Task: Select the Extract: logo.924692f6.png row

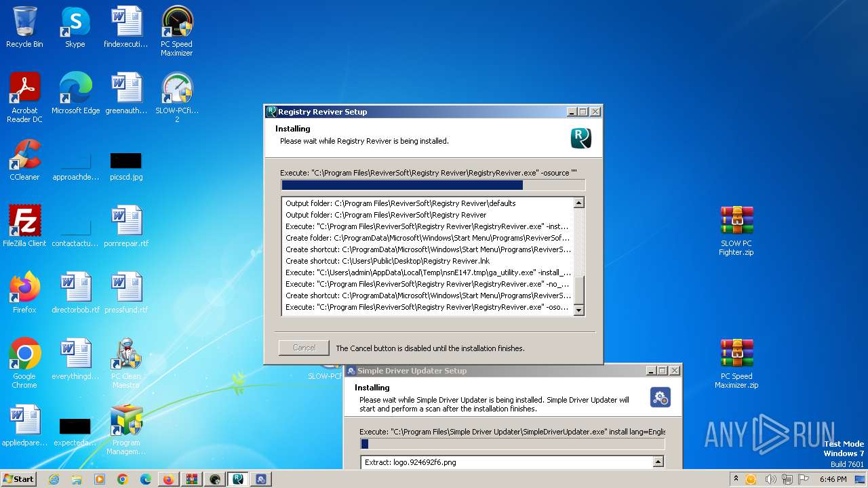Action: coord(507,462)
